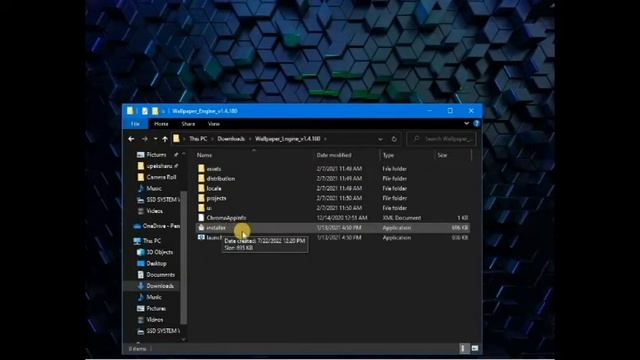640x360 pixels.
Task: Open Desktop under This PC
Action: [156, 264]
